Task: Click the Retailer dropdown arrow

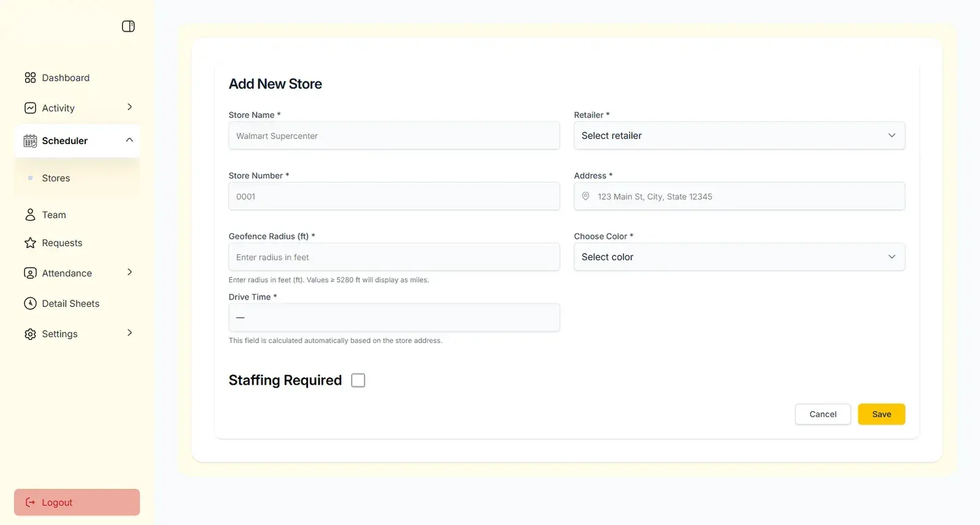Action: [x=892, y=135]
